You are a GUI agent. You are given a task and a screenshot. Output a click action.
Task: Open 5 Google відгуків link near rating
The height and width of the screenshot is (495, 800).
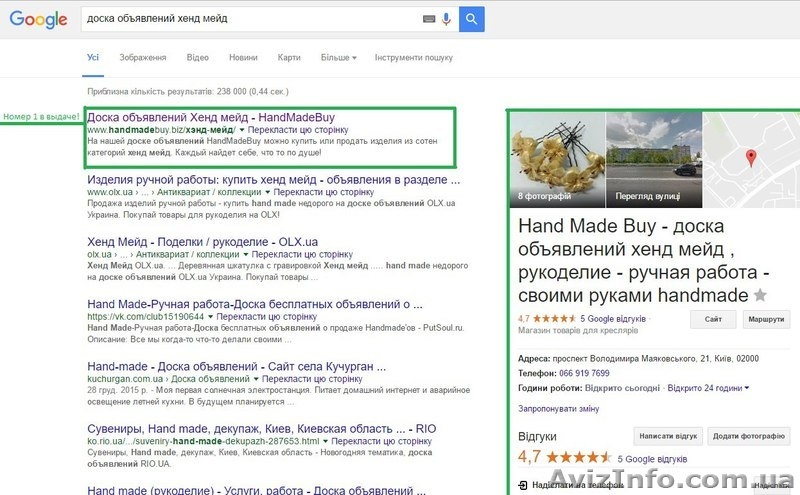(x=613, y=319)
